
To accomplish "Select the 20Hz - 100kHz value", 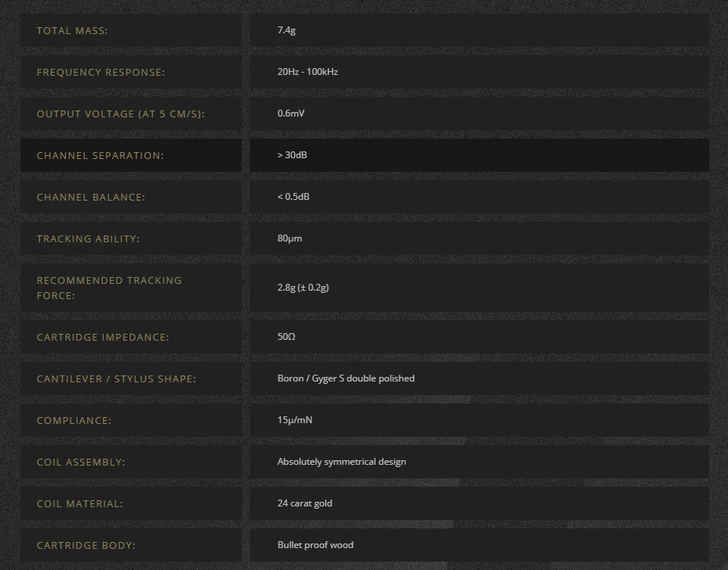I will [308, 72].
